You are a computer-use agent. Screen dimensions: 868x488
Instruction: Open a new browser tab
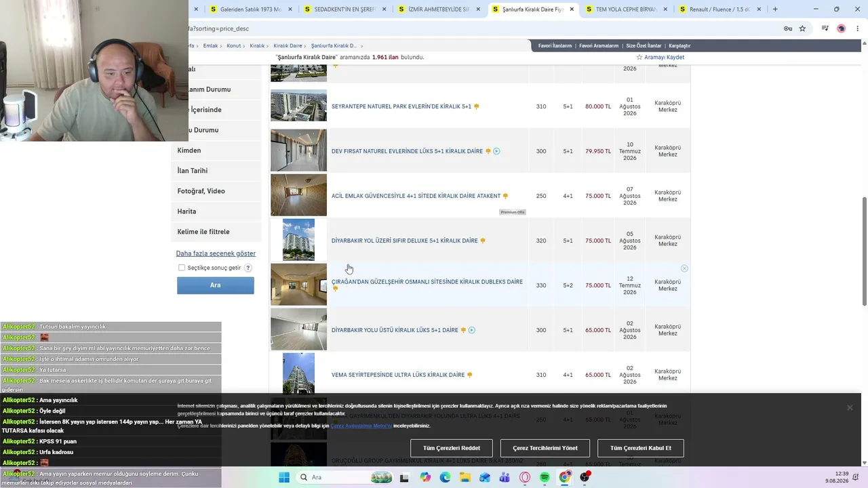(775, 9)
